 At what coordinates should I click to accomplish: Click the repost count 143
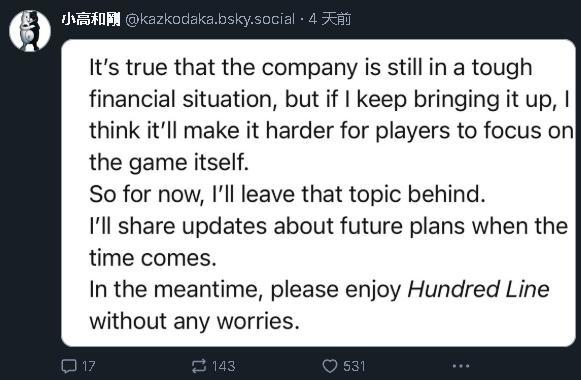223,366
